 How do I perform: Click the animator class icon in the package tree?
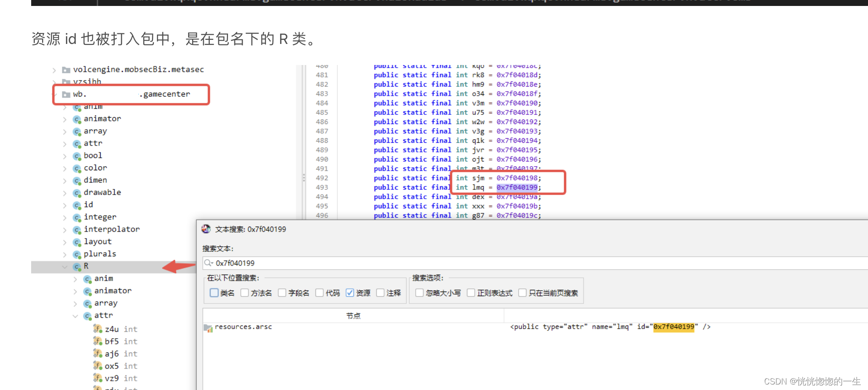77,119
